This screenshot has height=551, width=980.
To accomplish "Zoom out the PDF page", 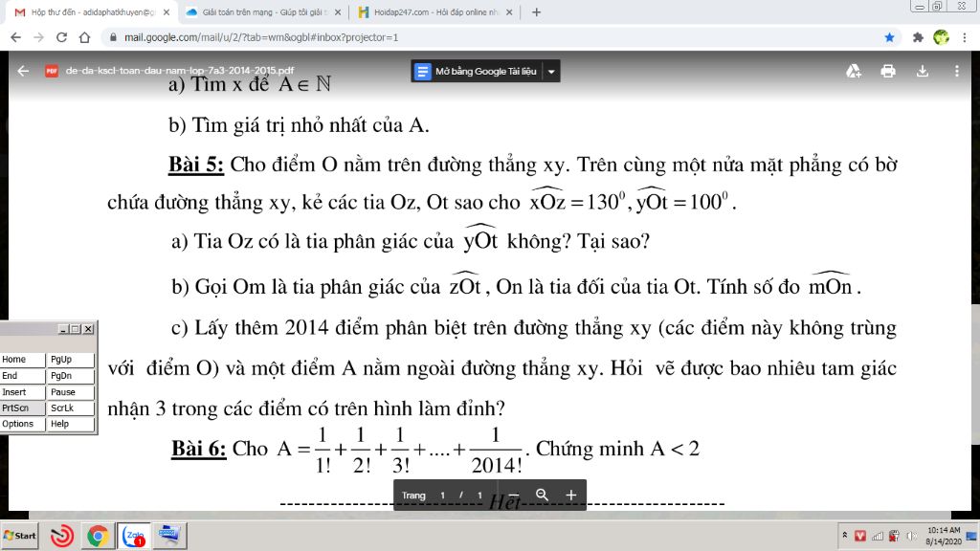I will click(x=514, y=495).
